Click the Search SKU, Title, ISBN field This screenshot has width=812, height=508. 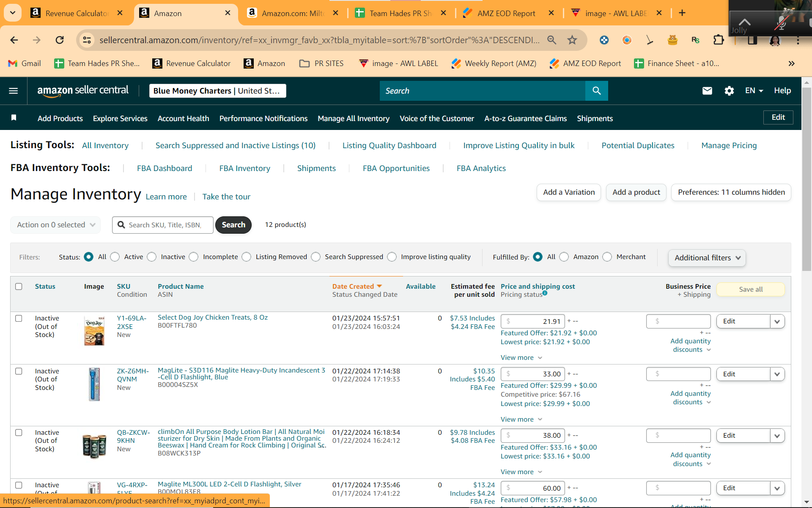pos(163,225)
